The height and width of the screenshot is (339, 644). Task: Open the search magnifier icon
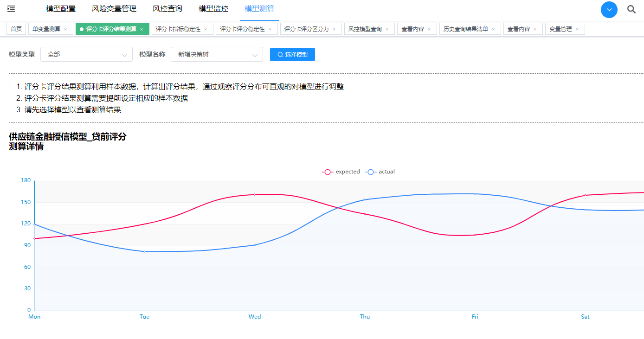click(x=631, y=9)
